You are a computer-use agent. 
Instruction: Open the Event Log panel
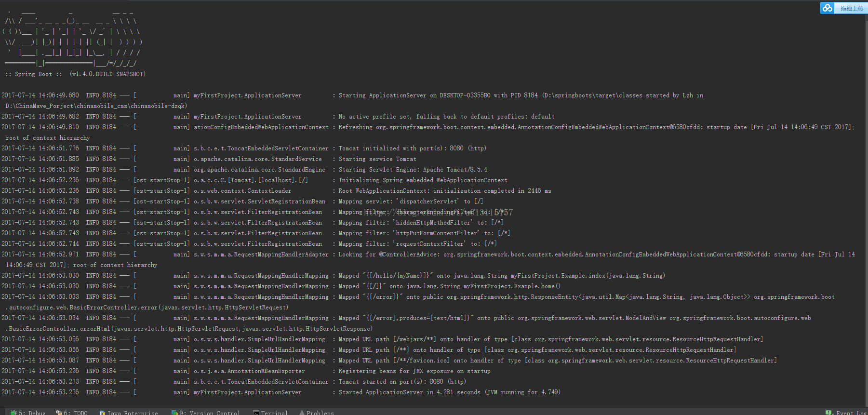point(847,412)
